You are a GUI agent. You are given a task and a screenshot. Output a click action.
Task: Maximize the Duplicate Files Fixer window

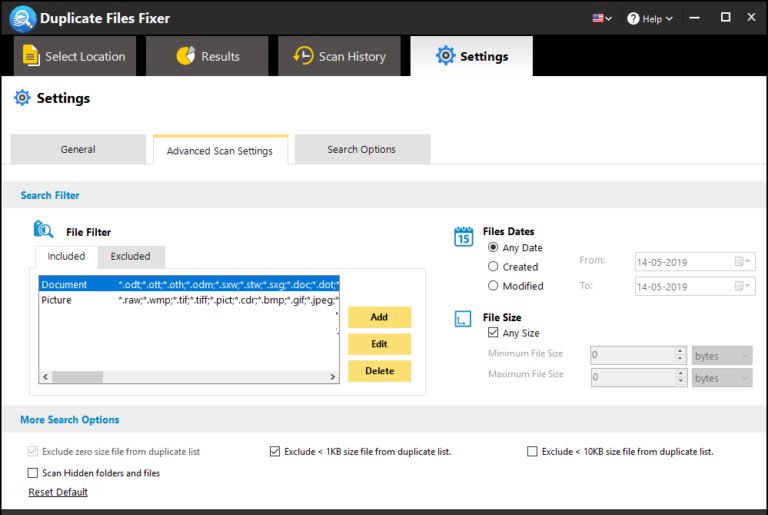[725, 18]
